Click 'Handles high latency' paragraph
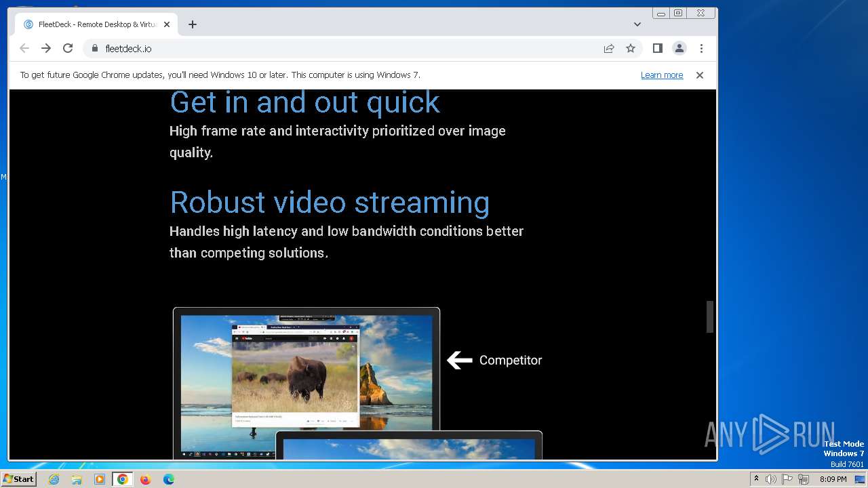The image size is (868, 488). [x=347, y=242]
